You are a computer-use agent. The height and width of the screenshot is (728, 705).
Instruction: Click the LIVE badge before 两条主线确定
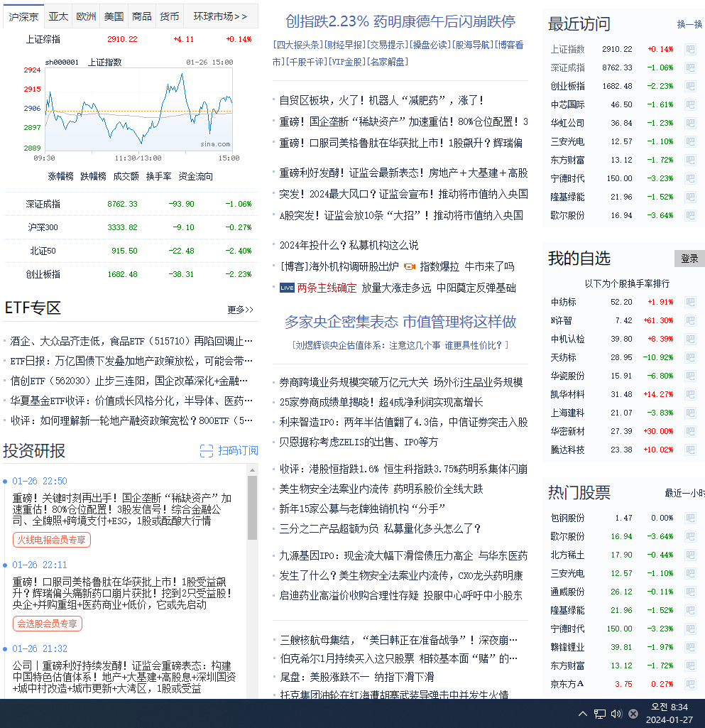click(x=287, y=288)
